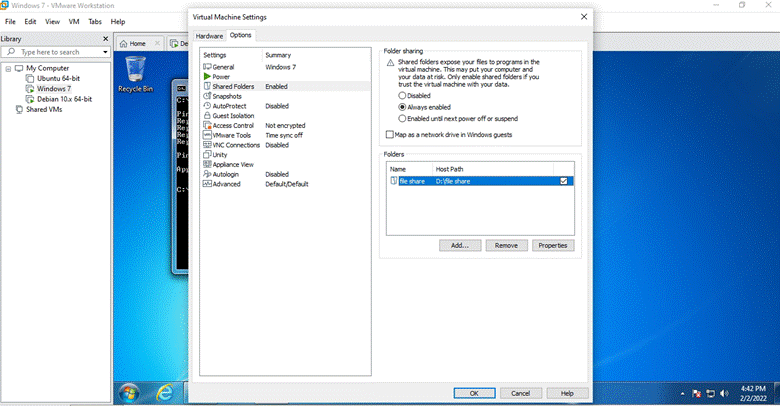Viewport: 780px width, 406px height.
Task: Select the Access Control icon
Action: tap(207, 125)
